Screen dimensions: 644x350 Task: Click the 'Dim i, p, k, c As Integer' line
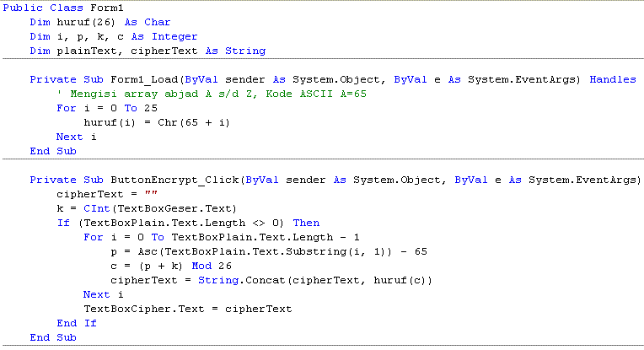tap(113, 36)
